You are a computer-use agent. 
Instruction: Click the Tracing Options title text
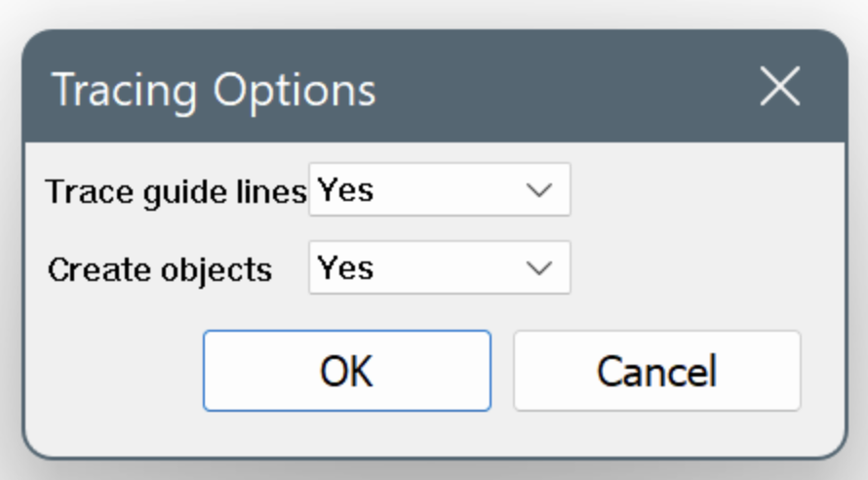(214, 90)
